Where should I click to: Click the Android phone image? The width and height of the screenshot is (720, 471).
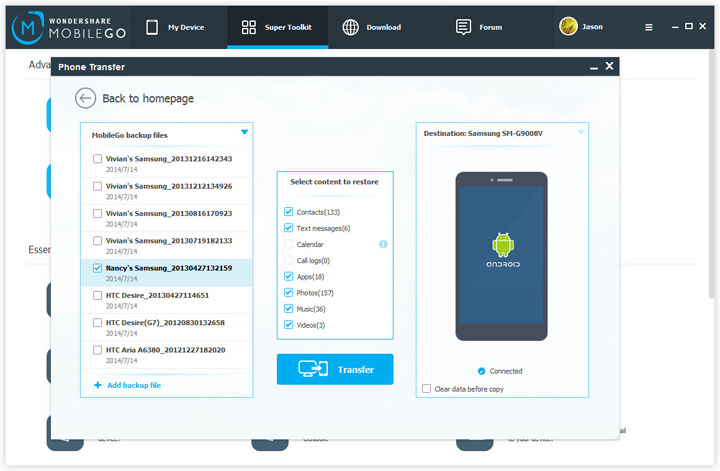[501, 256]
